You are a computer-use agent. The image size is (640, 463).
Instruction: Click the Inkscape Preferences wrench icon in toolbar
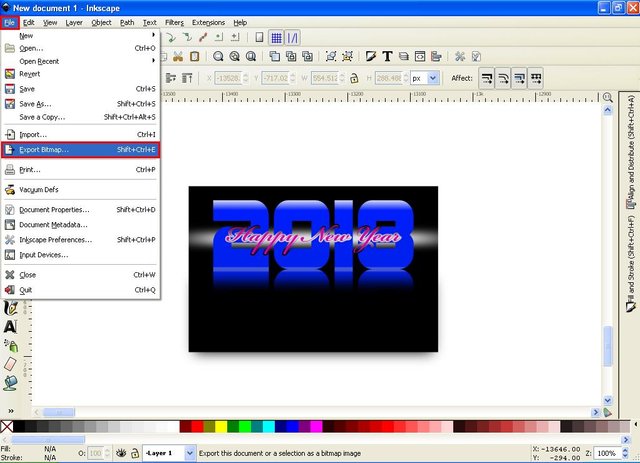(460, 56)
